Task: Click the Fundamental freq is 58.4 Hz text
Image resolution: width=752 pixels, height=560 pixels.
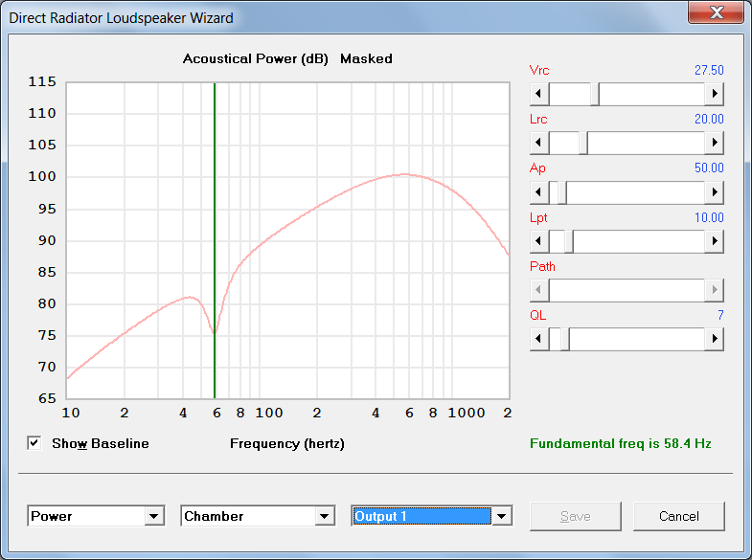Action: pyautogui.click(x=620, y=443)
